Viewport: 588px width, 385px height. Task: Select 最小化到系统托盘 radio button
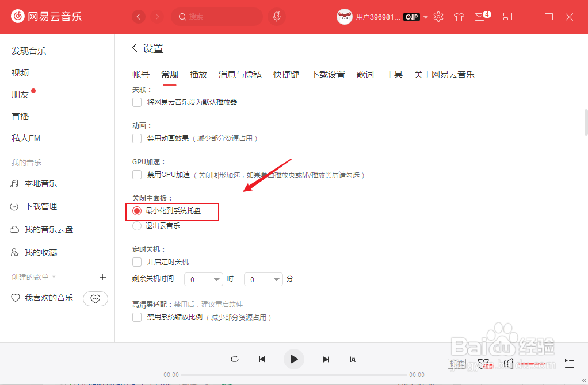click(x=137, y=211)
